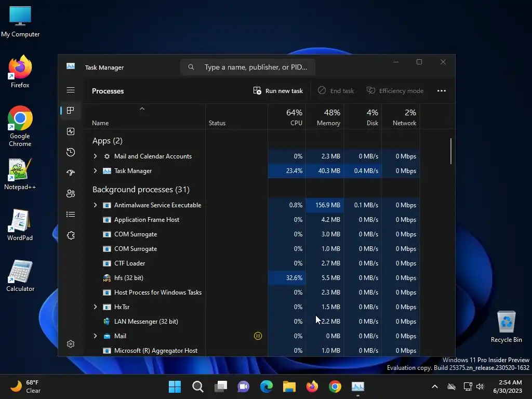Open the App history page icon
The image size is (532, 399).
[71, 152]
